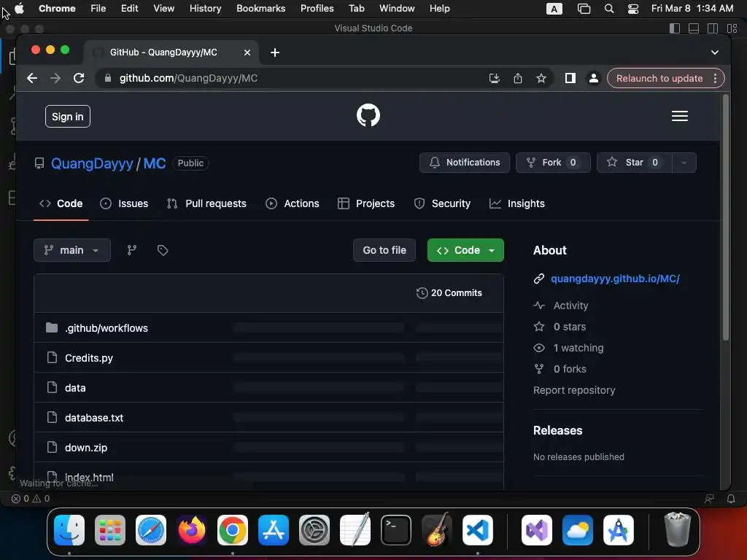Switch to the Pull requests tab
This screenshot has width=747, height=560.
206,203
